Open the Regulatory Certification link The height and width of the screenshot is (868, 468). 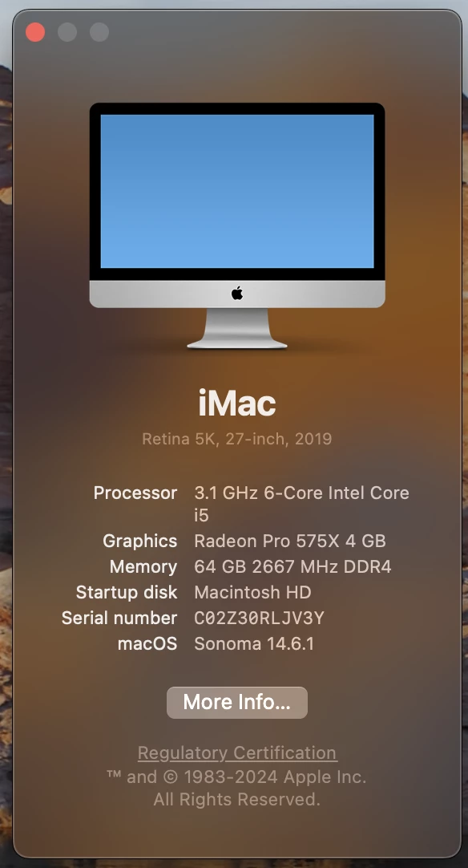pos(237,752)
